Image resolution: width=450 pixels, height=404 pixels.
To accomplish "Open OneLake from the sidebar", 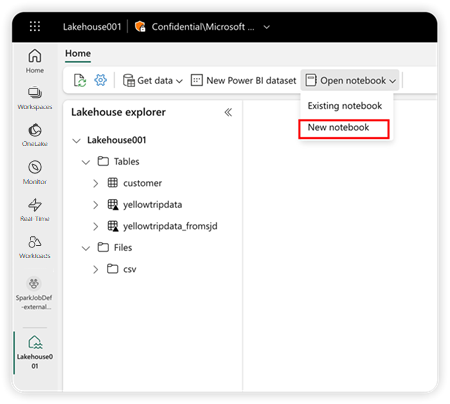I will pyautogui.click(x=35, y=135).
